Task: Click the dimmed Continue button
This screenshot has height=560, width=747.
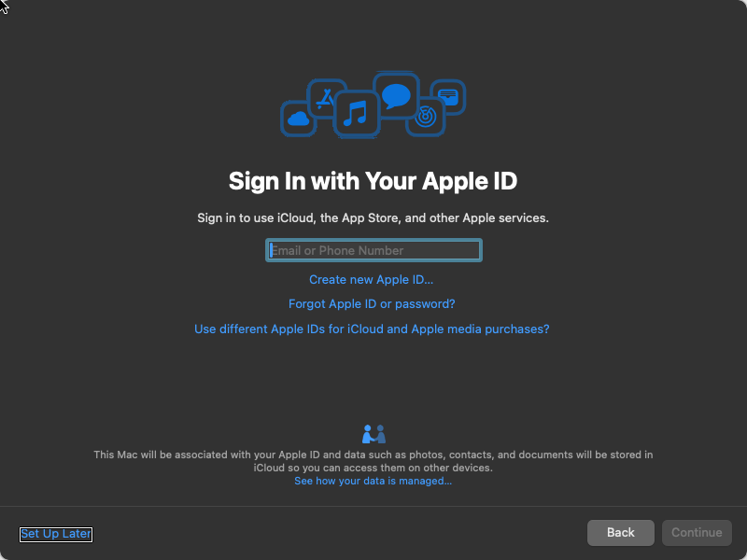Action: tap(697, 533)
